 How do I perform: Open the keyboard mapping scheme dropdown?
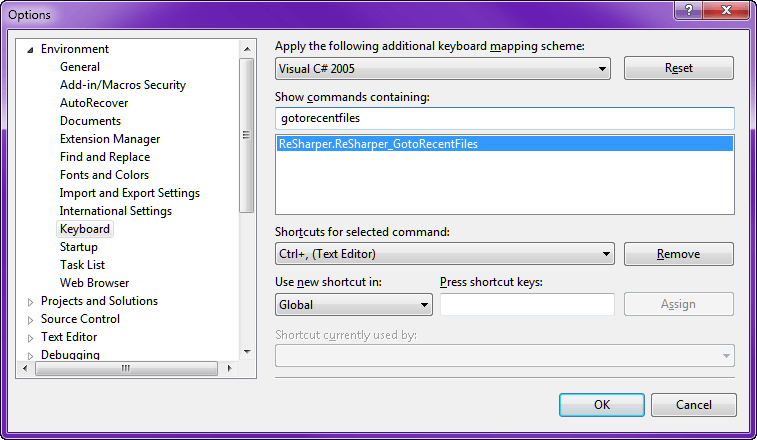coord(602,69)
